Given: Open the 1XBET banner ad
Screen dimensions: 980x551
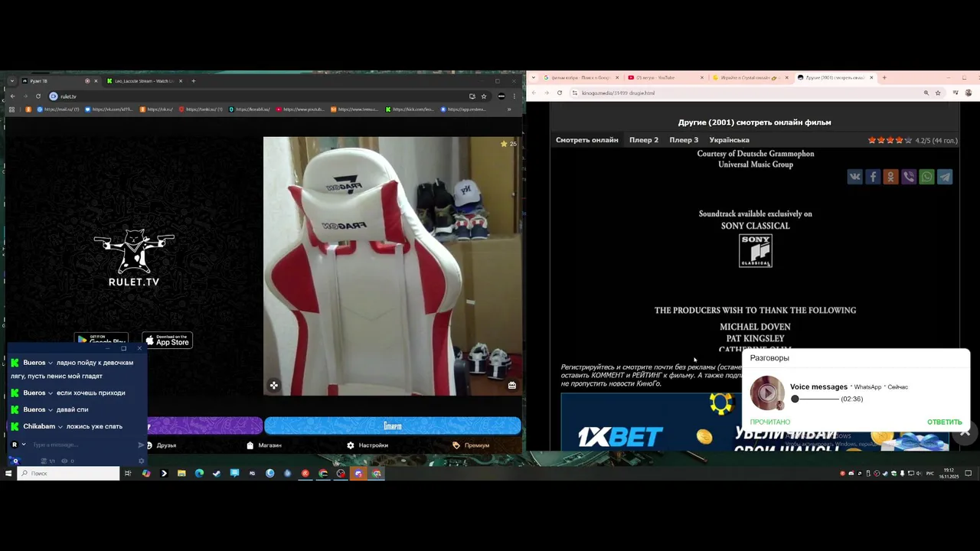Looking at the screenshot, I should [651, 422].
